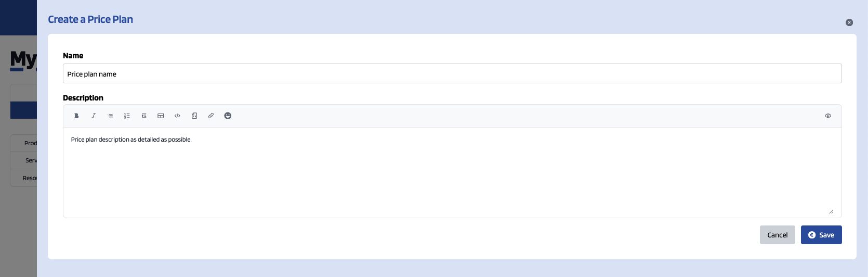The width and height of the screenshot is (868, 277).
Task: Click the Save button
Action: coord(821,235)
